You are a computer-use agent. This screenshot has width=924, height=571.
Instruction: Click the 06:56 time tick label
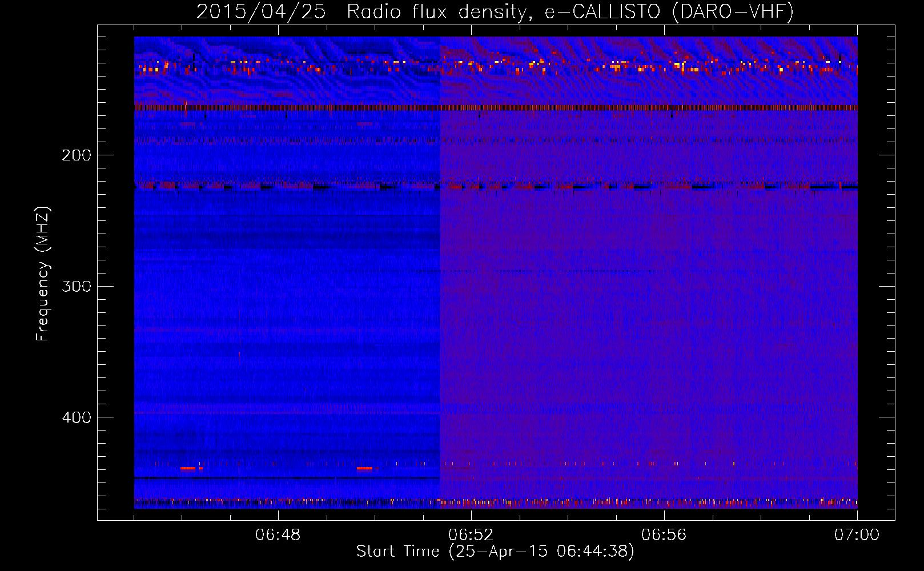pos(664,535)
